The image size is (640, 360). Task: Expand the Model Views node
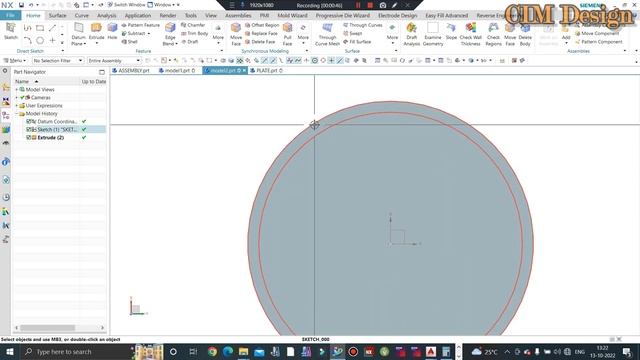coord(17,89)
